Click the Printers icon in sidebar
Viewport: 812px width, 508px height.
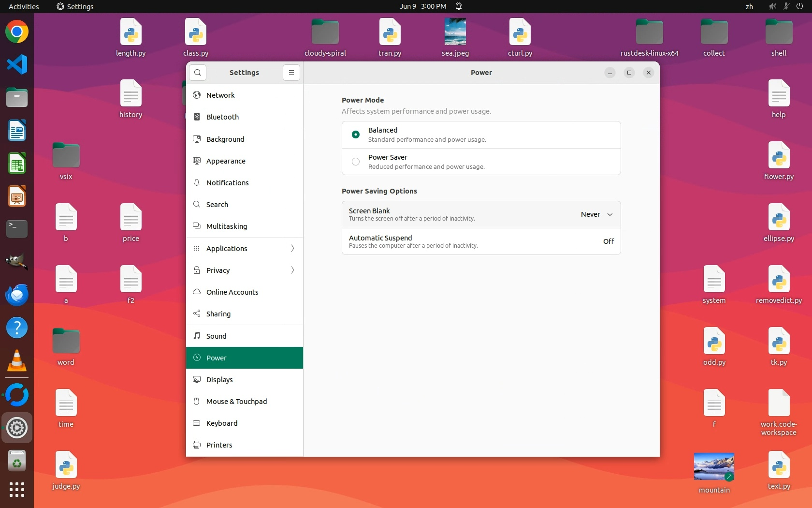[197, 445]
